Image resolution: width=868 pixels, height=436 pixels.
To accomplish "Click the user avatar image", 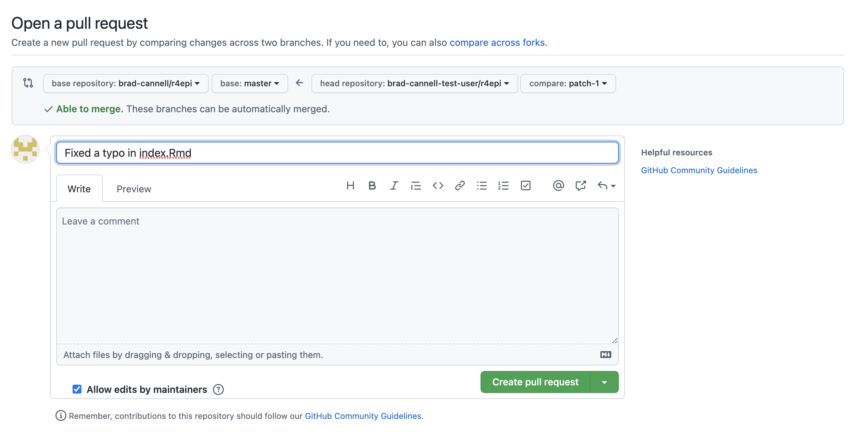I will coord(25,149).
